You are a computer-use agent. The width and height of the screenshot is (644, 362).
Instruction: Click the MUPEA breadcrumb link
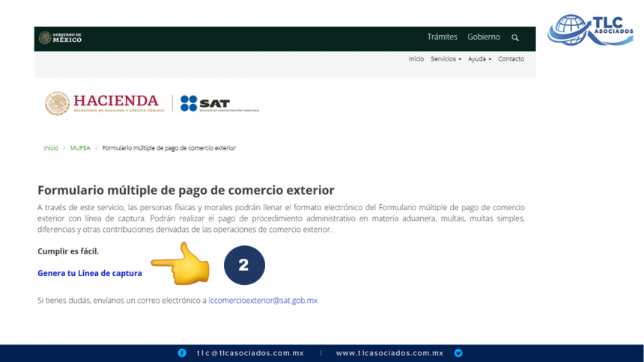tap(80, 148)
